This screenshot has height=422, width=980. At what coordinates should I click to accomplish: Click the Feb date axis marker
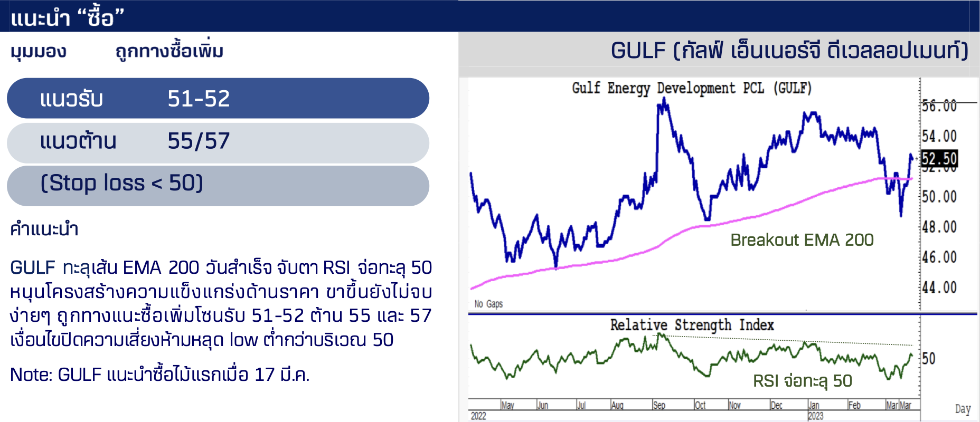coord(854,405)
